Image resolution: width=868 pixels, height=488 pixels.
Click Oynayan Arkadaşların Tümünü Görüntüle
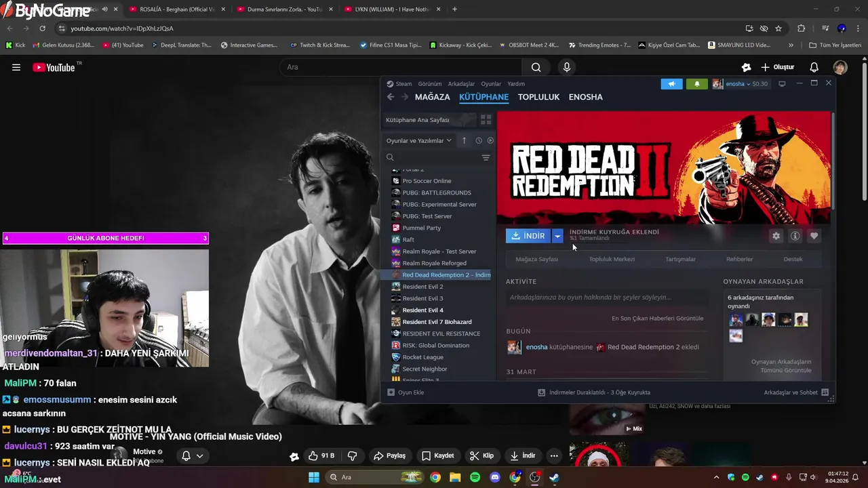coord(781,366)
